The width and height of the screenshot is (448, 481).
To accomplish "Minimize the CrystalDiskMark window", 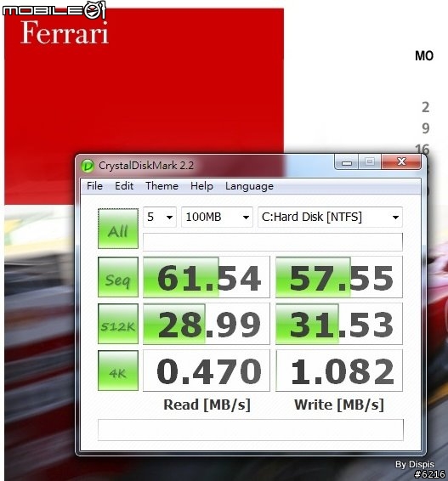I will coord(347,162).
